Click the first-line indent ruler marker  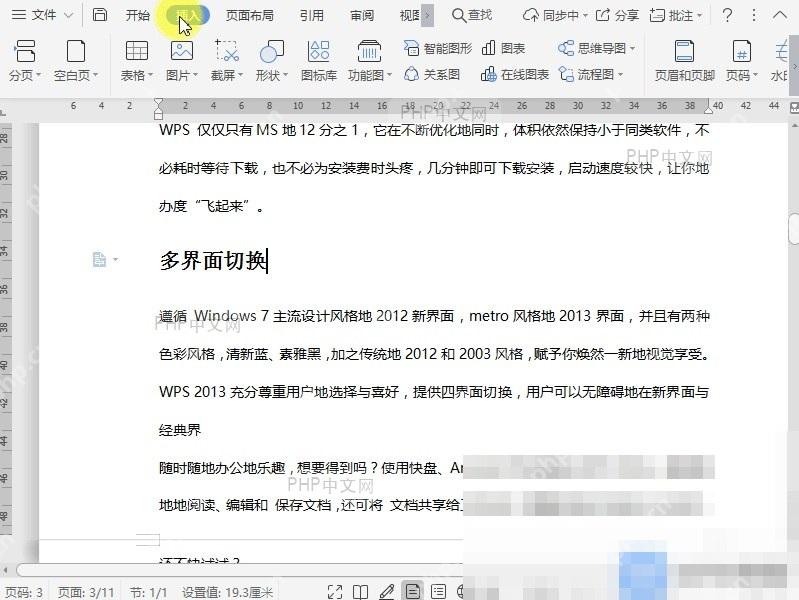click(x=158, y=102)
